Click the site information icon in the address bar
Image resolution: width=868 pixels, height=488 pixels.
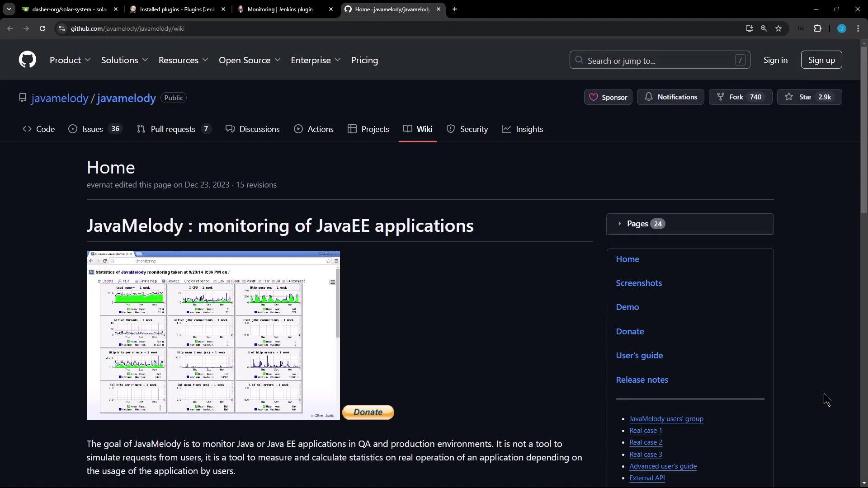coord(62,28)
